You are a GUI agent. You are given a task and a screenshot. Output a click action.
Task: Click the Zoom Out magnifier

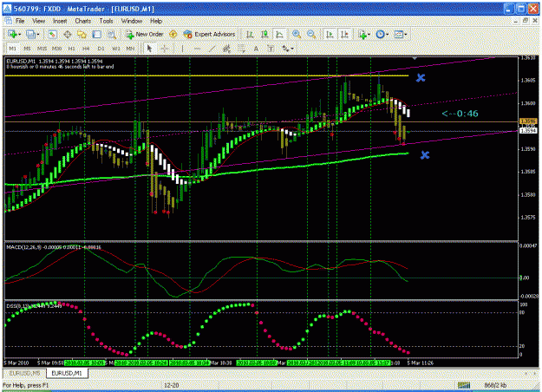tap(311, 34)
